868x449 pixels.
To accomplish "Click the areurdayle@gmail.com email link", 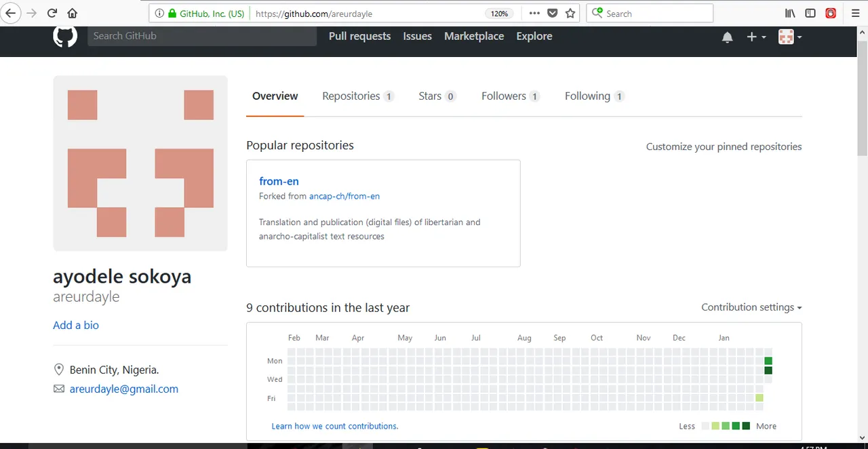I will (124, 389).
